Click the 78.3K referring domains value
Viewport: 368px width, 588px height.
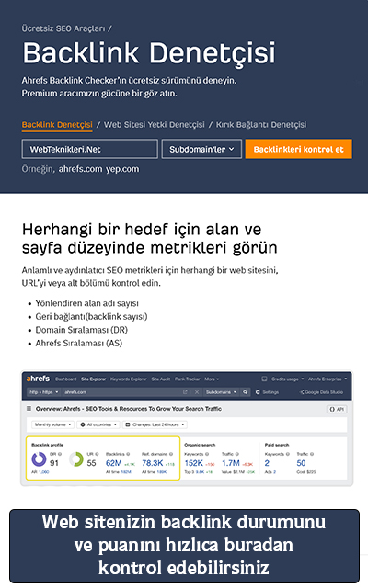[153, 463]
